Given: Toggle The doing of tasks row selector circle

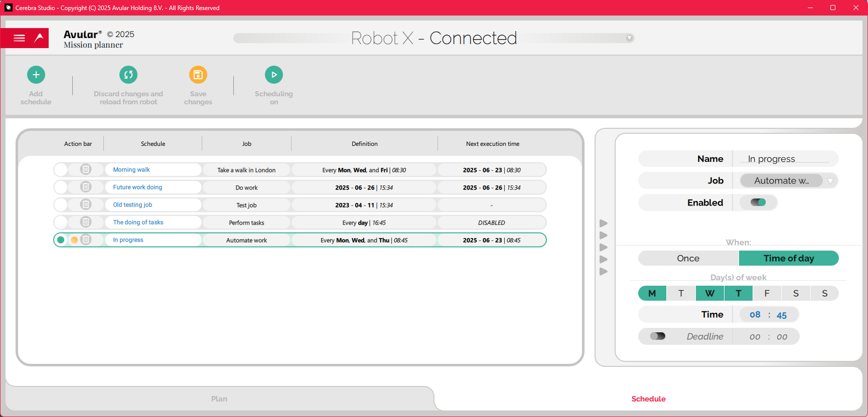Looking at the screenshot, I should pyautogui.click(x=61, y=222).
